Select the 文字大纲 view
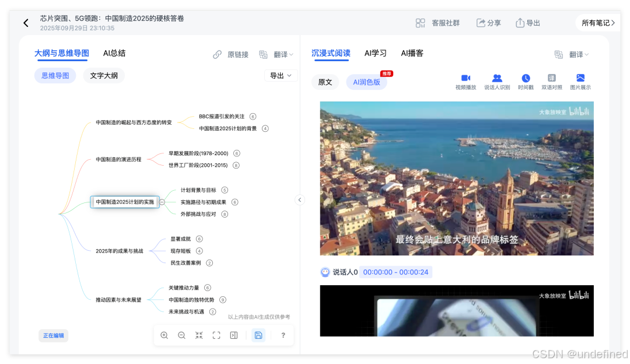The image size is (630, 364). [104, 75]
